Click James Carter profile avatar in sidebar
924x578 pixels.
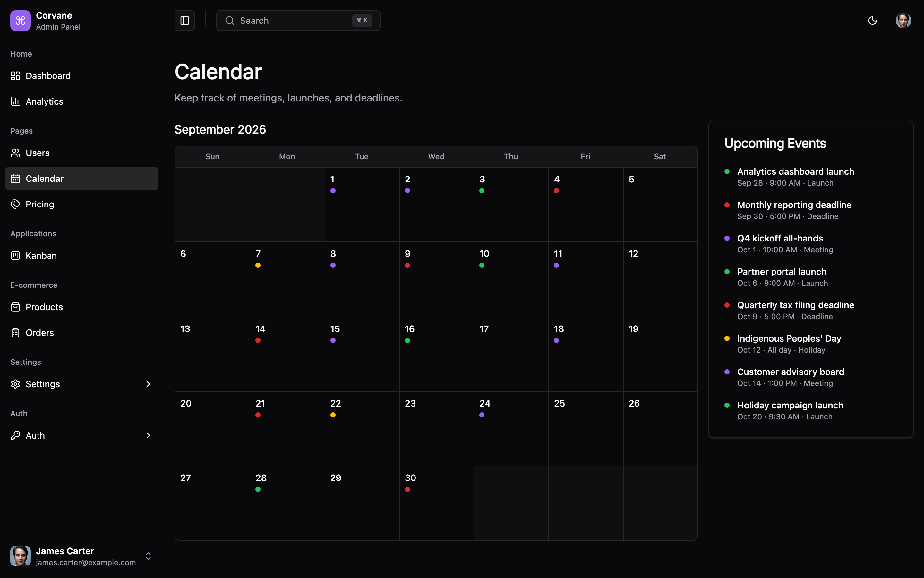coord(21,556)
